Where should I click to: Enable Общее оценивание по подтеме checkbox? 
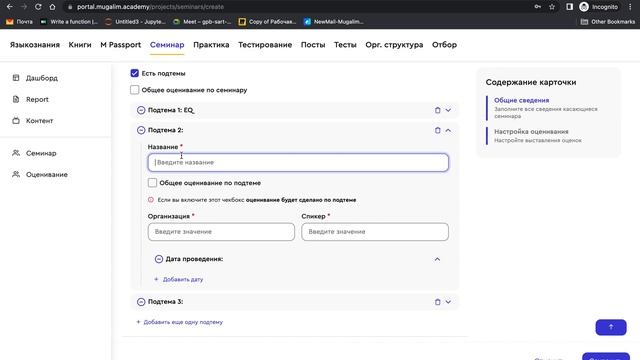point(152,183)
